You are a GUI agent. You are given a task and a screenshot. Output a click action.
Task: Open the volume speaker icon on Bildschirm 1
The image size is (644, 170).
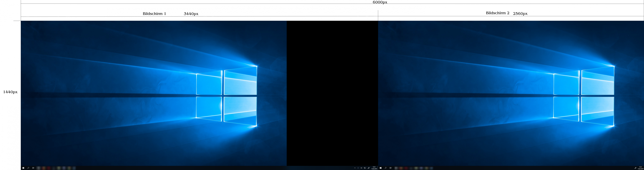[362, 168]
